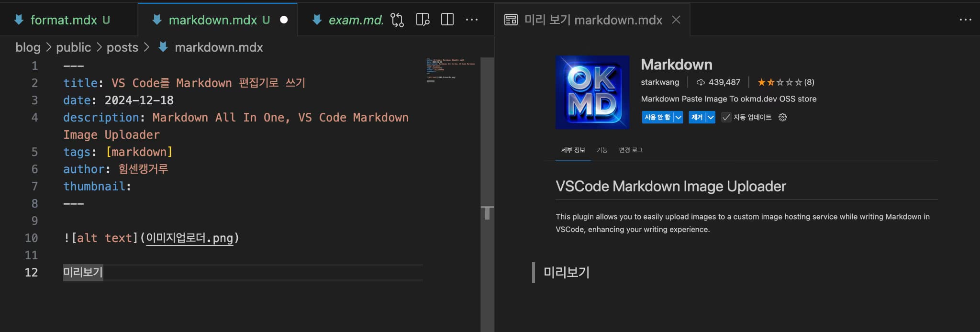This screenshot has height=332, width=980.
Task: Click the tags value [markdown]
Action: click(x=139, y=152)
